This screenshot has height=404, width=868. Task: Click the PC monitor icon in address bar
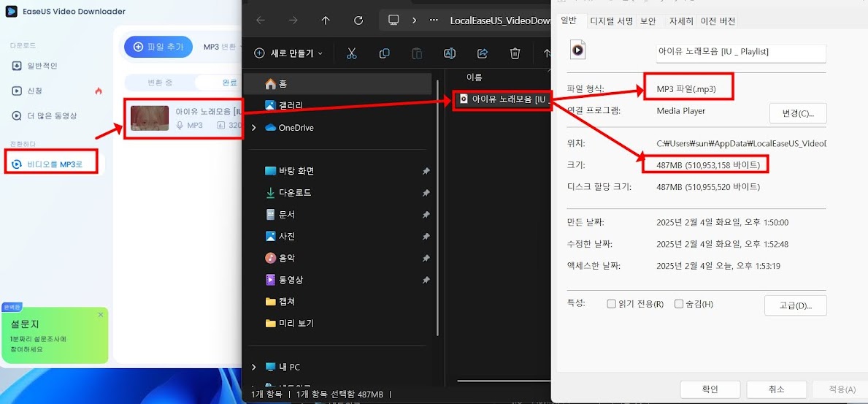(393, 20)
